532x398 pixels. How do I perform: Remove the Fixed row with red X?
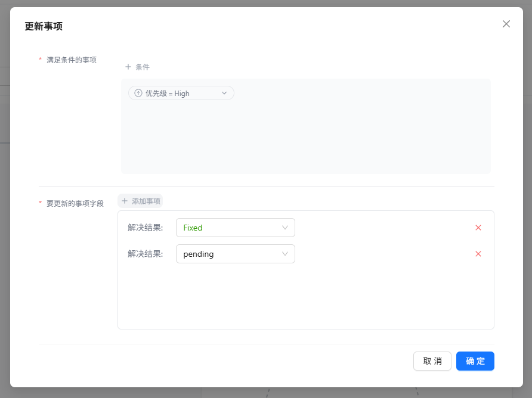[x=478, y=228]
